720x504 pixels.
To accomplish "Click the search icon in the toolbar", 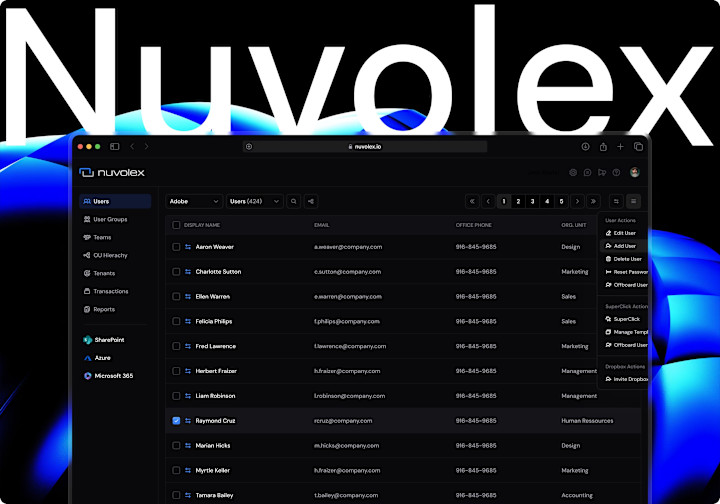I will point(294,202).
